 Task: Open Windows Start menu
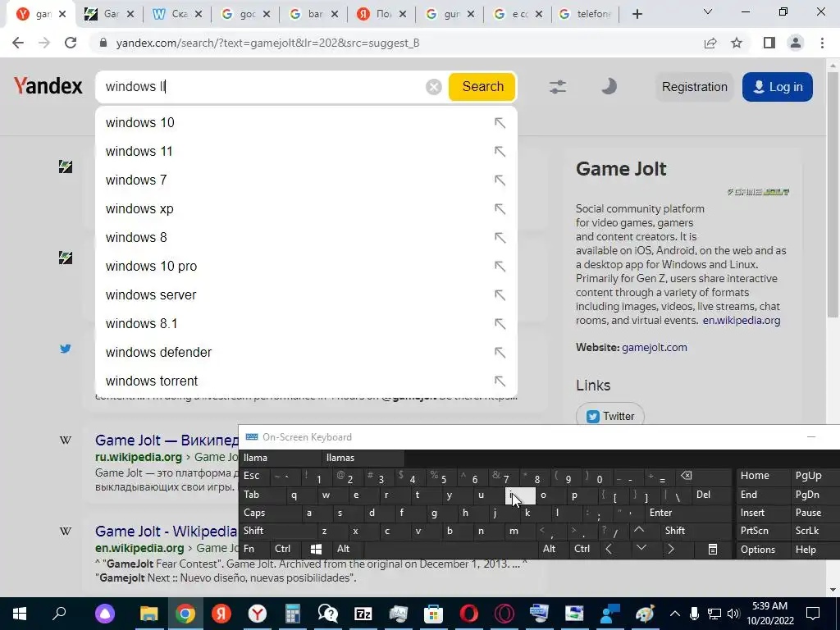coord(20,614)
